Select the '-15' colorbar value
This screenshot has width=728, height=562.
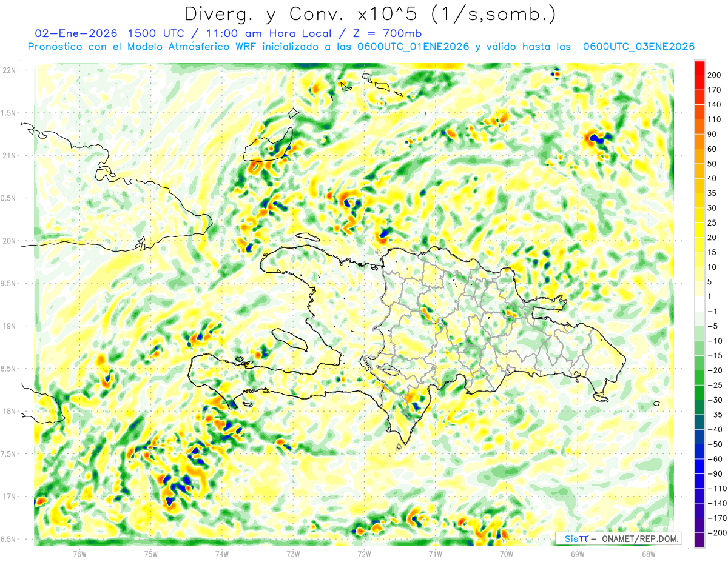tap(716, 356)
